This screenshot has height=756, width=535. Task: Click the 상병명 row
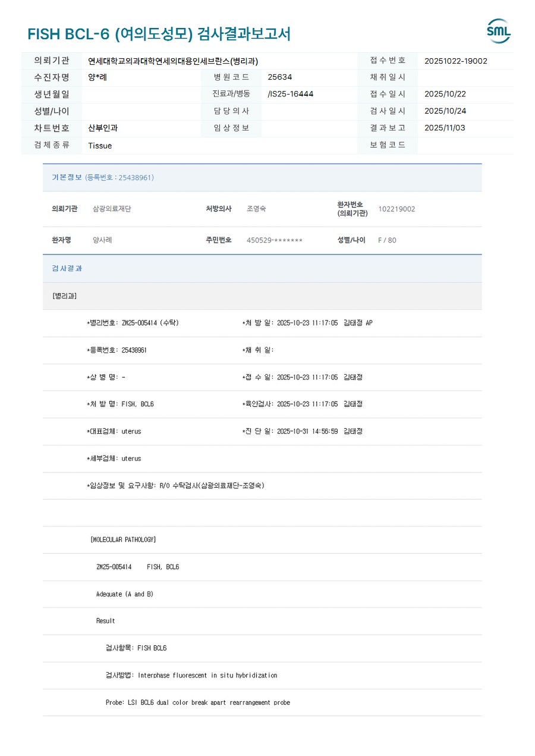point(106,377)
